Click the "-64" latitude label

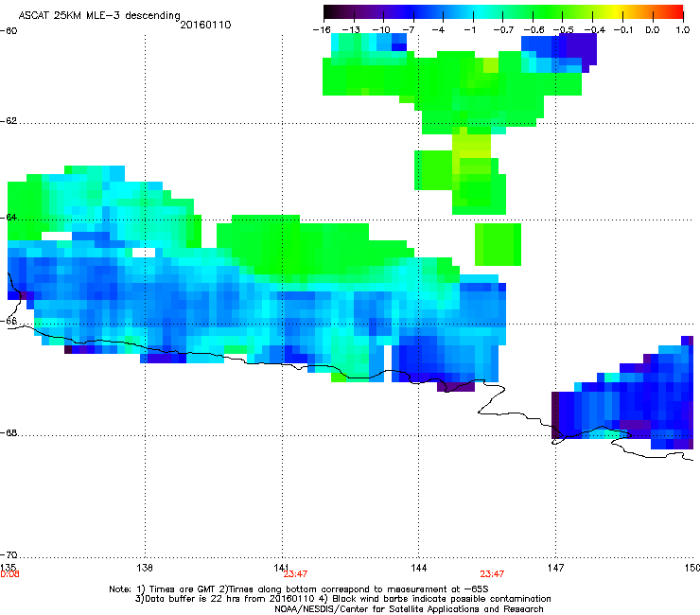click(x=9, y=218)
